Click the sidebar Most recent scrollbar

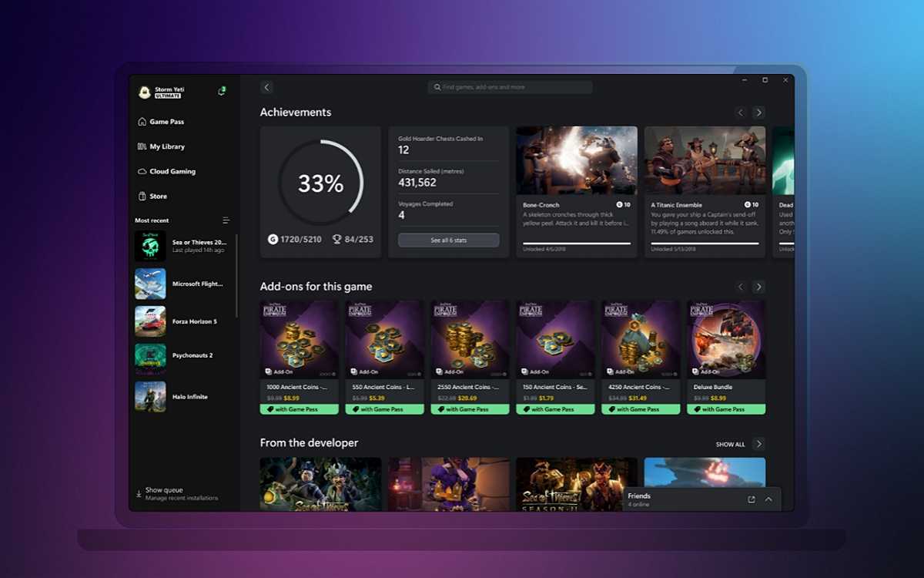[x=236, y=277]
